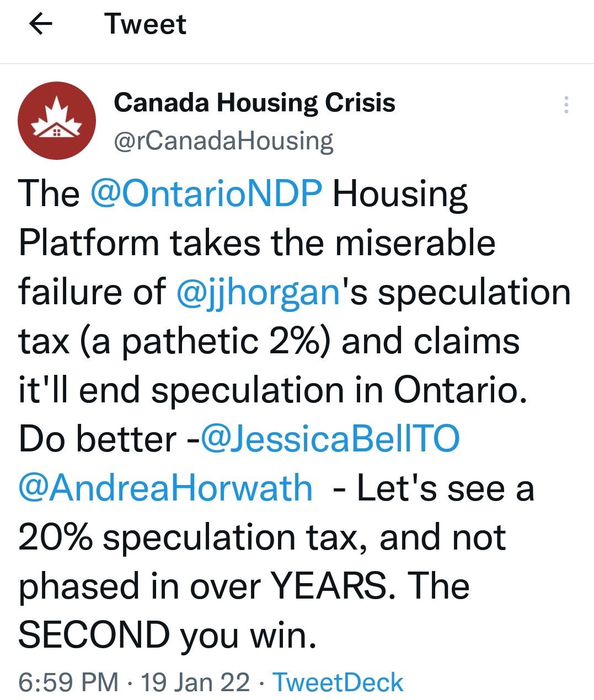
Task: Click the TweetDeck source link
Action: (338, 682)
